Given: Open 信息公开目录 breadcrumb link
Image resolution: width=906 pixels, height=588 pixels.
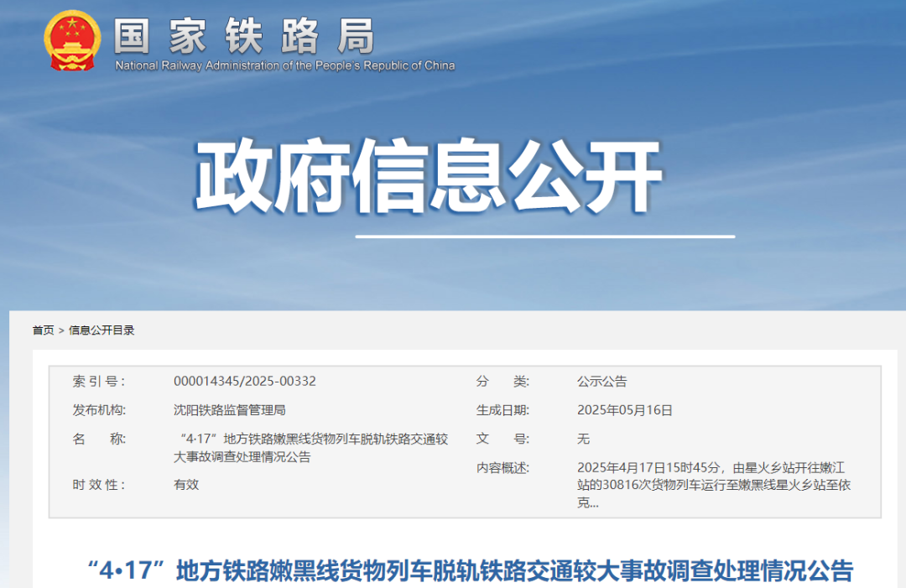Looking at the screenshot, I should tap(102, 330).
